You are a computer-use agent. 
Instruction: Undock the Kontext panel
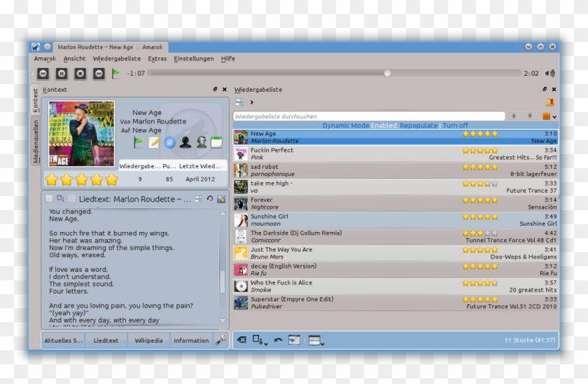(215, 89)
